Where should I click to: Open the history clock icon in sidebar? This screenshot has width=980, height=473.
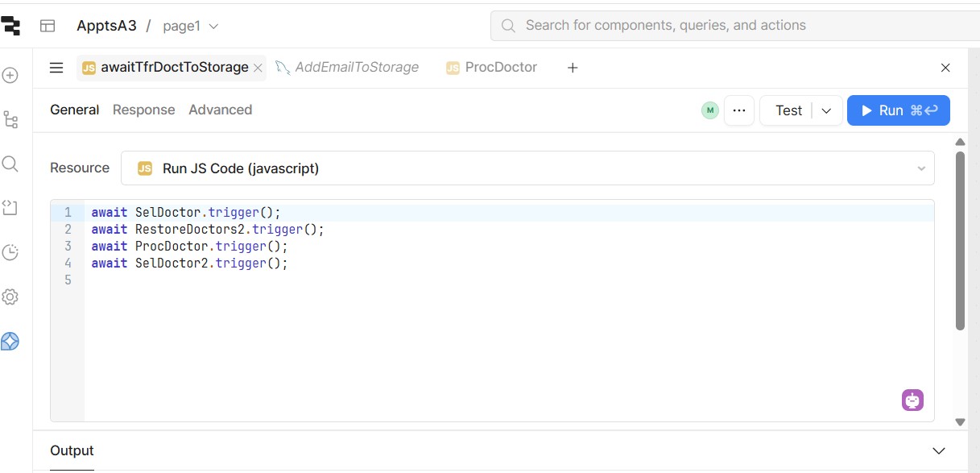coord(10,252)
